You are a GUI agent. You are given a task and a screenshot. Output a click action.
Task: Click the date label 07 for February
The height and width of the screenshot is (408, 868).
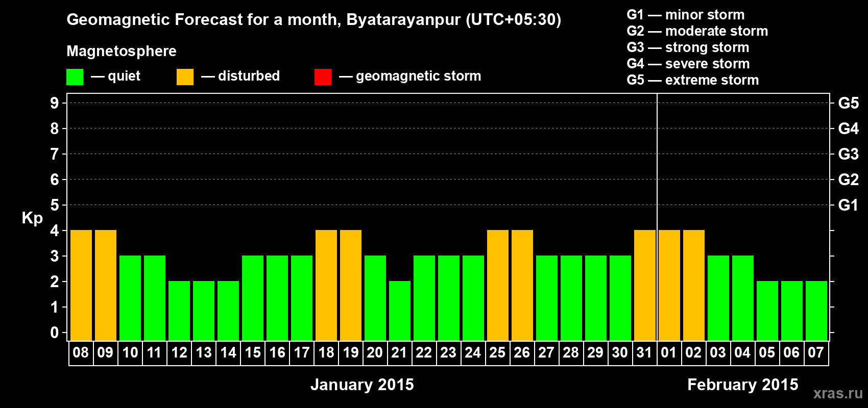point(816,352)
